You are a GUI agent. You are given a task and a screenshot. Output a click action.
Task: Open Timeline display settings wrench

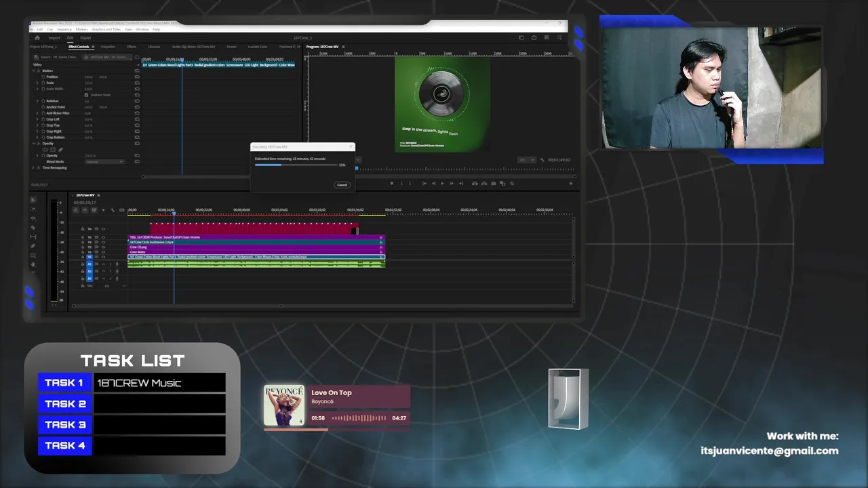pos(113,210)
